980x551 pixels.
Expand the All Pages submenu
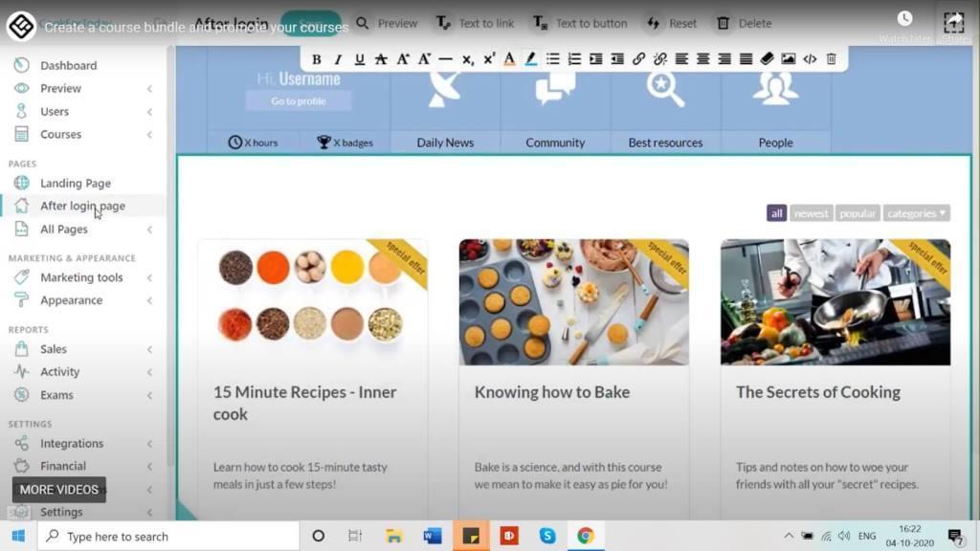click(150, 230)
